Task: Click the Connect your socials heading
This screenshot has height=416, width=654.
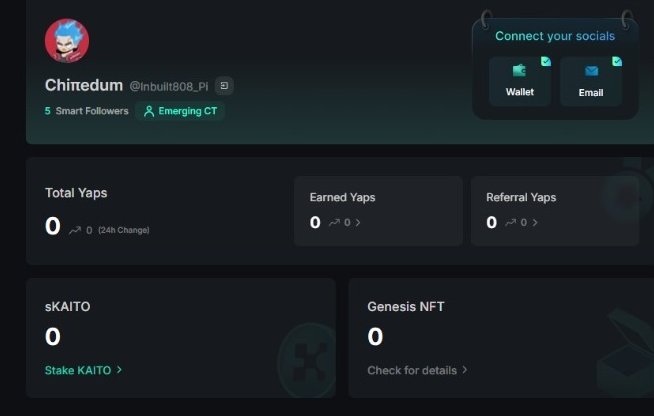Action: coord(555,36)
